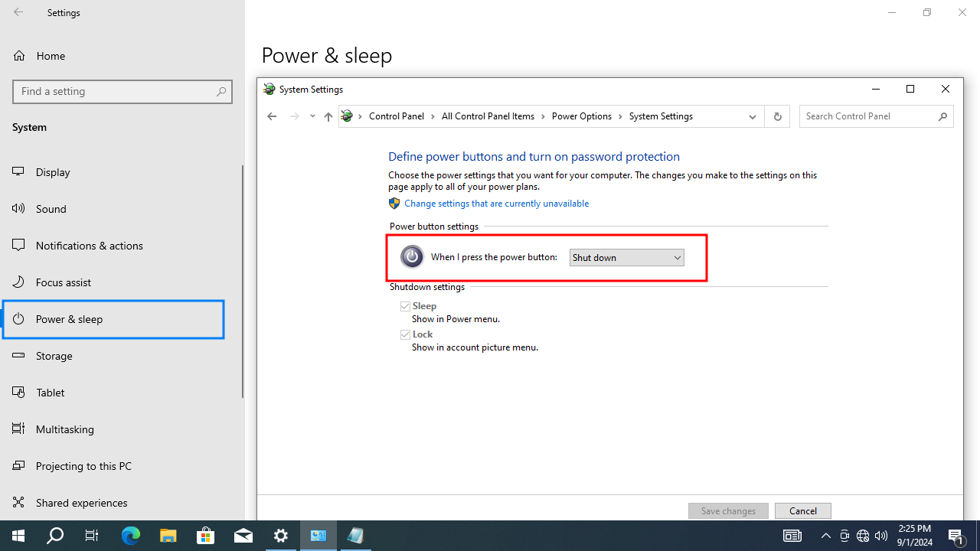Expand the Control Panel breadcrumb chevron
This screenshot has width=980, height=551.
pyautogui.click(x=433, y=116)
